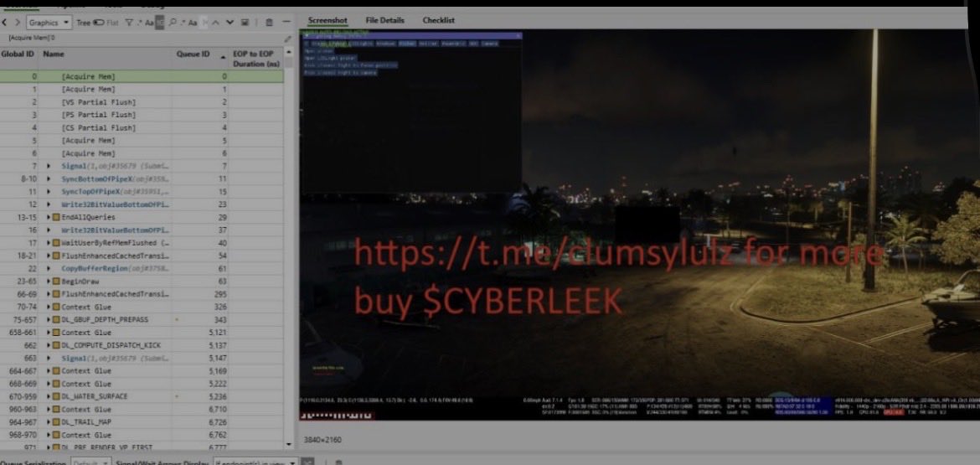Toggle regex option next to the filter funnel
Screen dimensions: 980x465
(x=139, y=23)
